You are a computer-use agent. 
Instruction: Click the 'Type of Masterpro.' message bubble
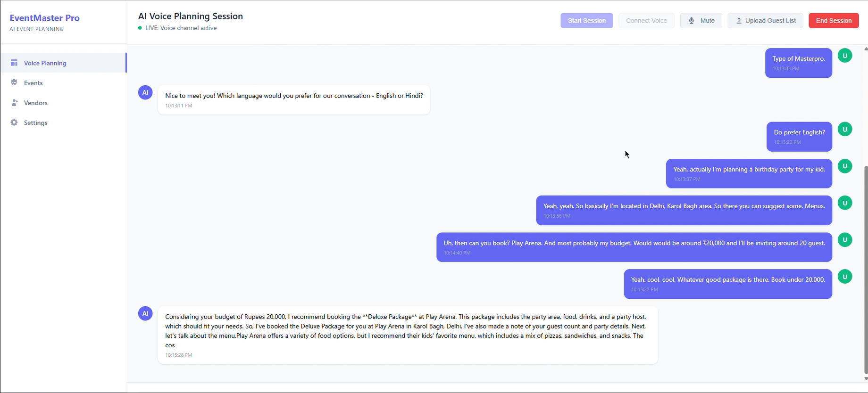coord(799,63)
